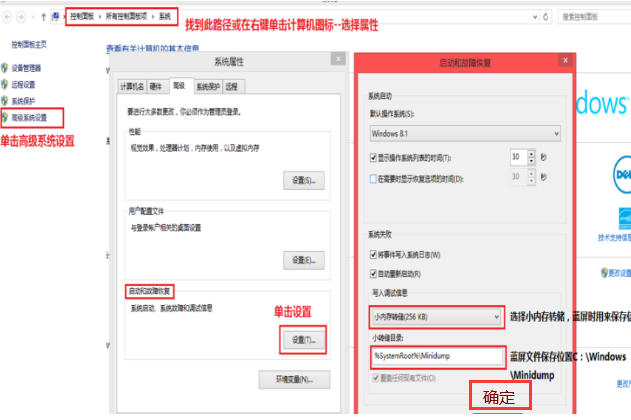
Task: Switch to the 远程 tab
Action: 232,86
